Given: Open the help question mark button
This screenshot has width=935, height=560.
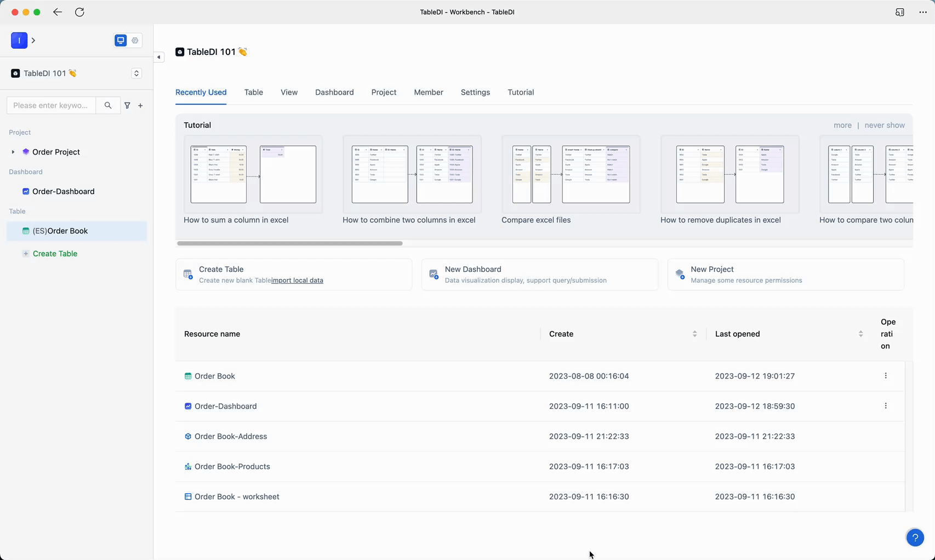Looking at the screenshot, I should 915,538.
